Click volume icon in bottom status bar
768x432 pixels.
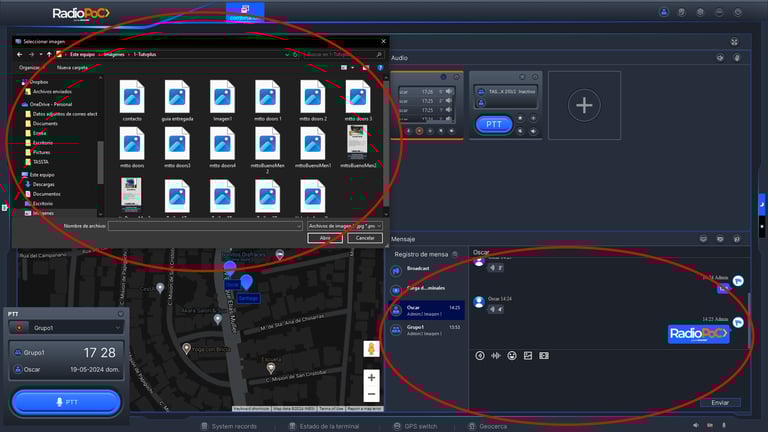click(x=696, y=426)
